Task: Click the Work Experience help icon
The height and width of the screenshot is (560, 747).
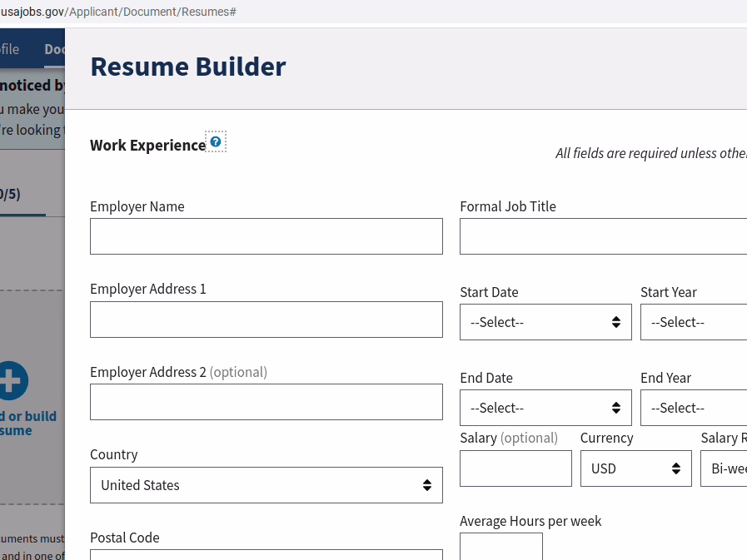Action: click(x=216, y=142)
